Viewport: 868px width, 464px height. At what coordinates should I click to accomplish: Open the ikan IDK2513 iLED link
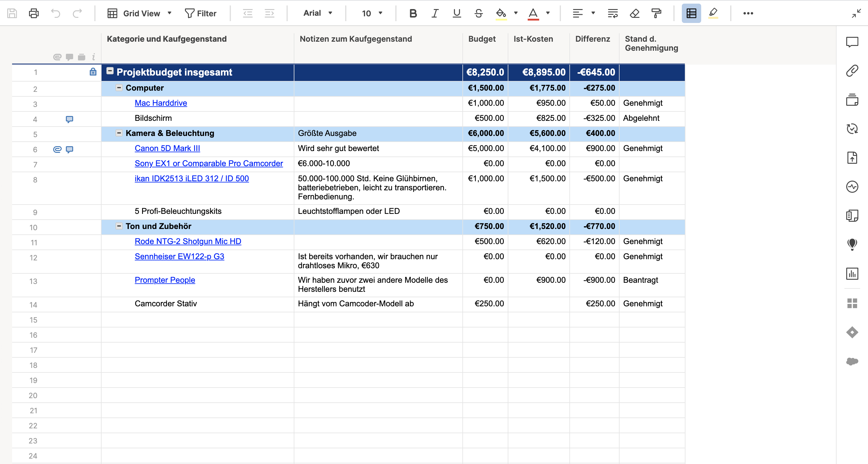pos(192,179)
